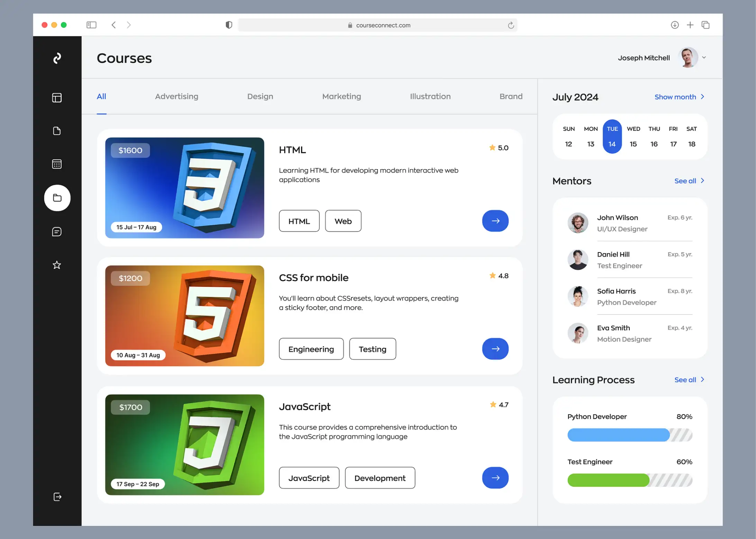Click the privacy shield icon in browser

point(229,25)
